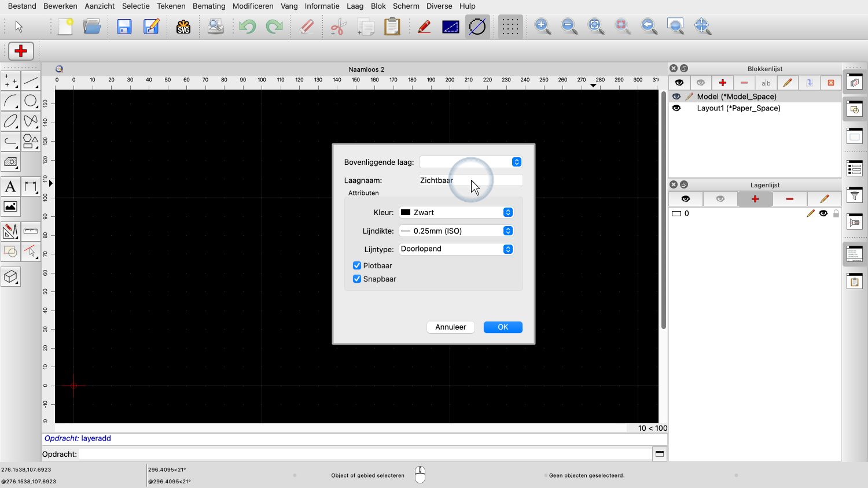This screenshot has height=488, width=868.
Task: Open the Lijntype dropdown
Action: [x=456, y=249]
